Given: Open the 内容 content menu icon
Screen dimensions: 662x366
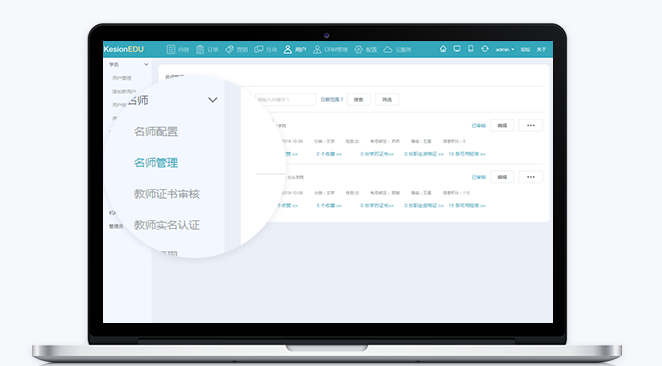Looking at the screenshot, I should pos(171,49).
